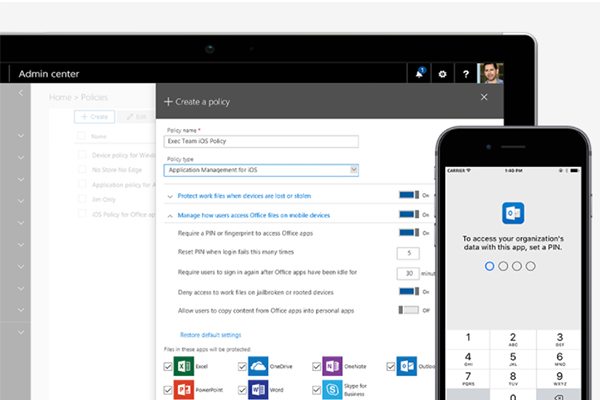Click Protect work files when devices are lost link
The height and width of the screenshot is (400, 600).
tap(244, 196)
